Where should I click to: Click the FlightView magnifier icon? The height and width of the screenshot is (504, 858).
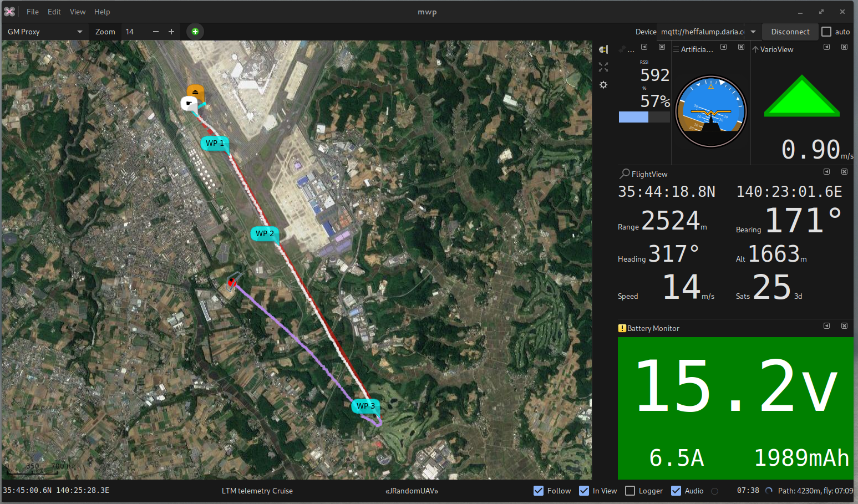625,174
